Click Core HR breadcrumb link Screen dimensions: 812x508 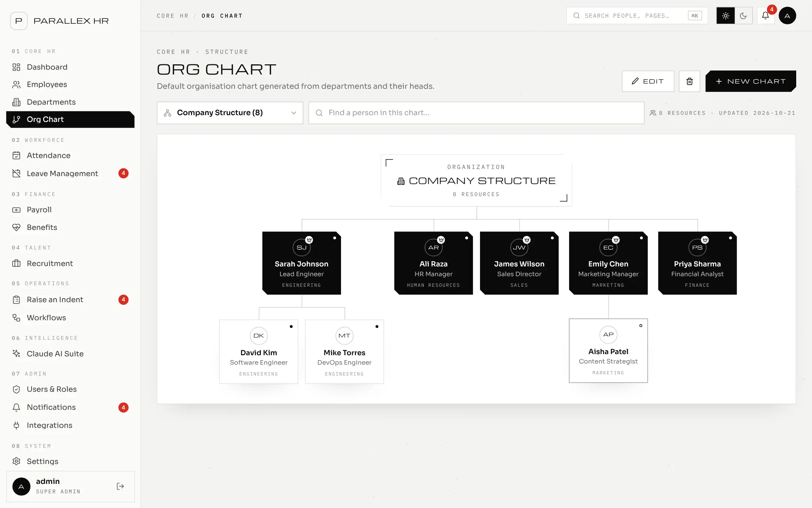172,16
